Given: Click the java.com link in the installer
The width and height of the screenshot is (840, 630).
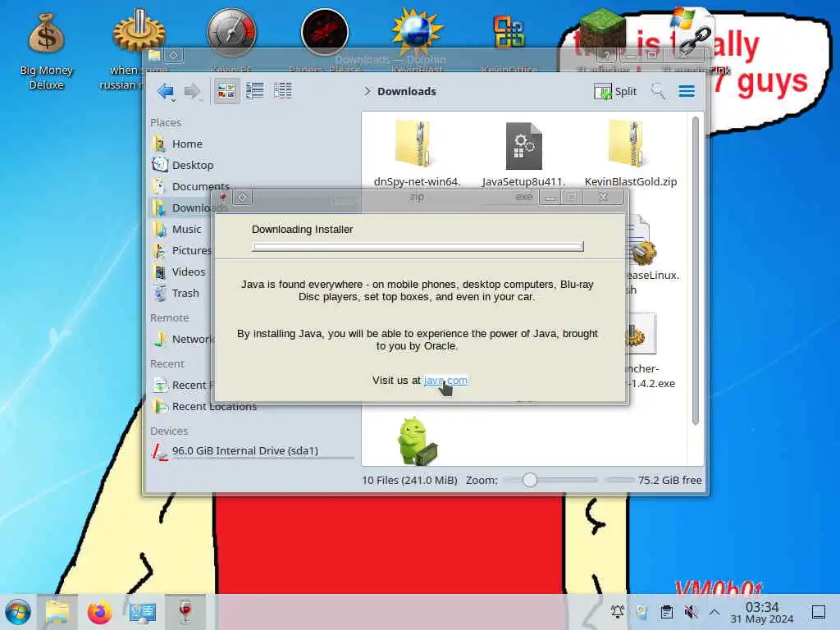Looking at the screenshot, I should pyautogui.click(x=445, y=381).
